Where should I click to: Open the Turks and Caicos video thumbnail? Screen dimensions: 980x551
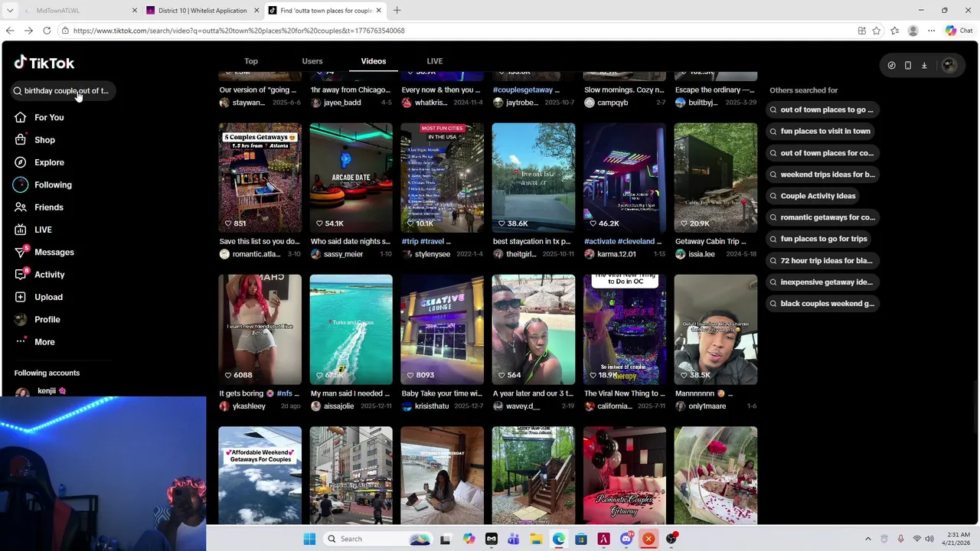point(351,329)
